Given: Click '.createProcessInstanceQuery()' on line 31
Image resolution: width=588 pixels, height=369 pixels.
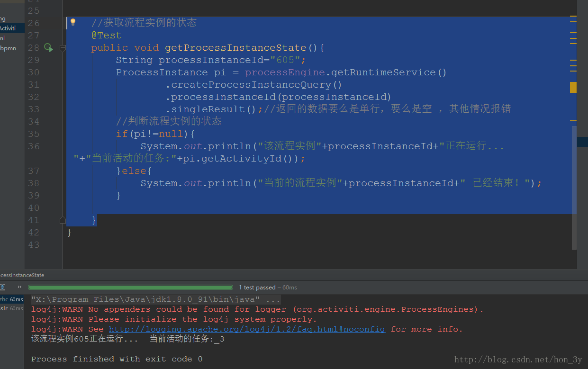Looking at the screenshot, I should coord(253,85).
